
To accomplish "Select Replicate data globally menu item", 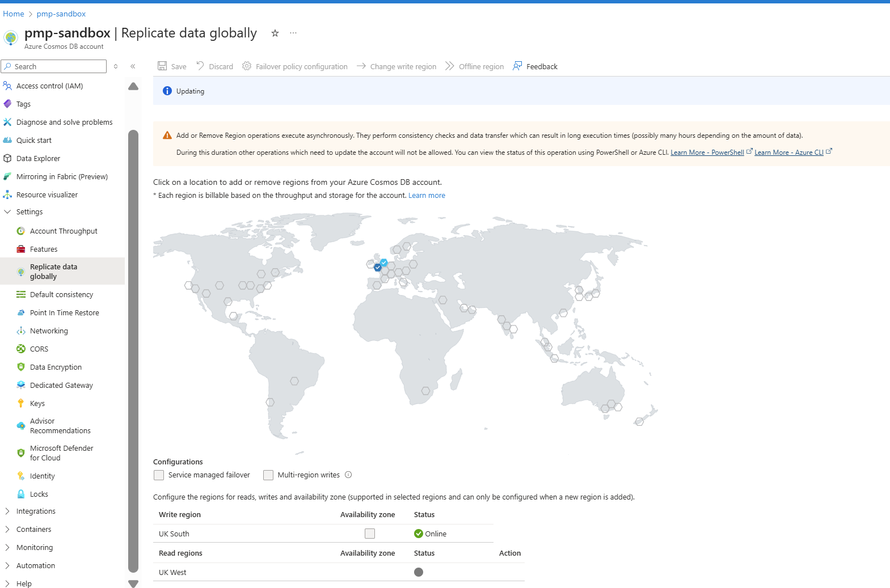I will [x=62, y=271].
